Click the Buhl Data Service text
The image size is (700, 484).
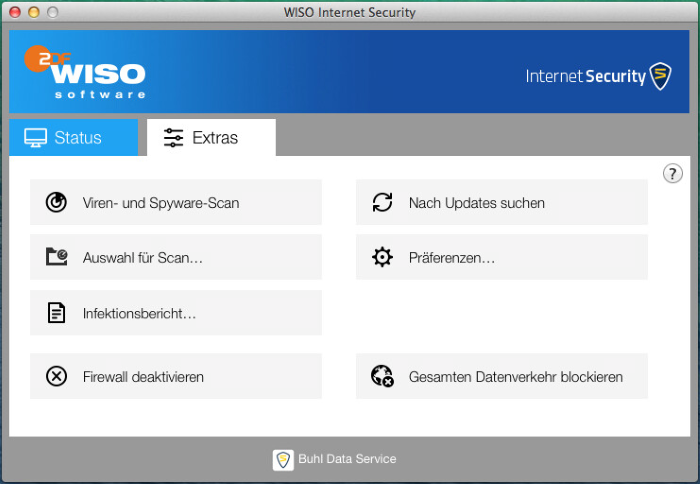pos(347,459)
